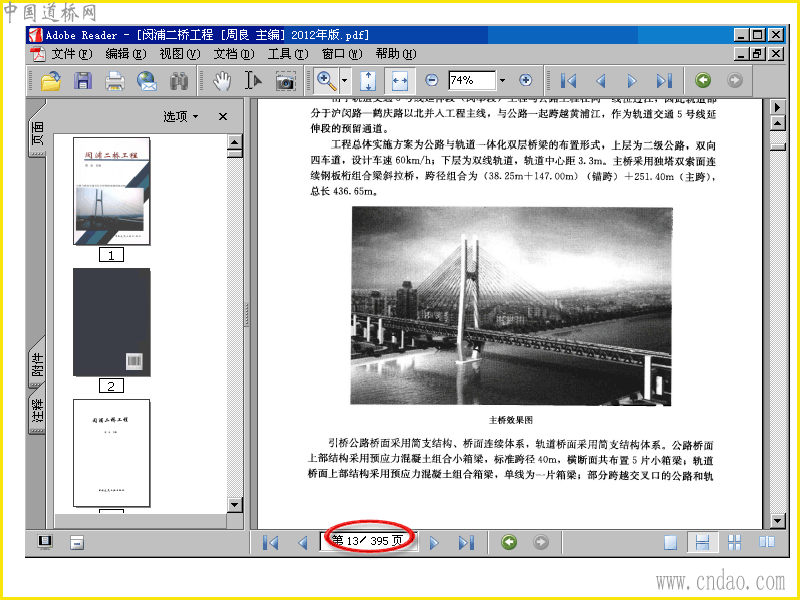800x600 pixels.
Task: Select page 1 cover thumbnail
Action: click(112, 191)
